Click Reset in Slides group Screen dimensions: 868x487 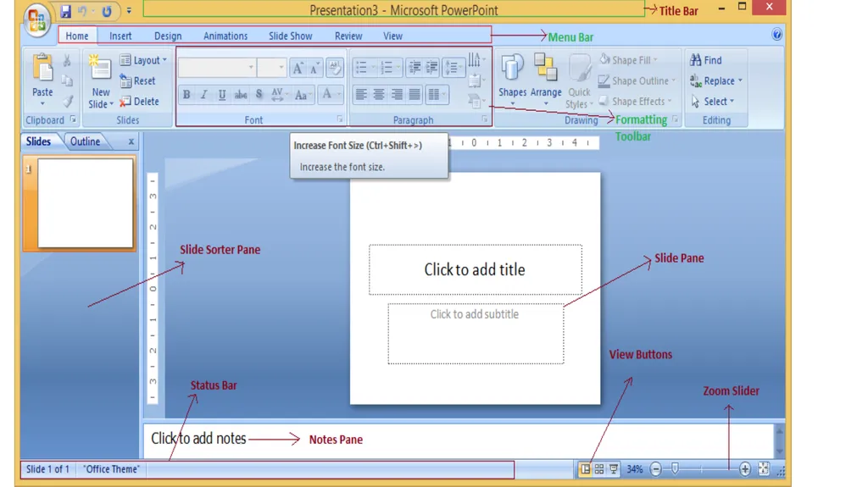(138, 80)
